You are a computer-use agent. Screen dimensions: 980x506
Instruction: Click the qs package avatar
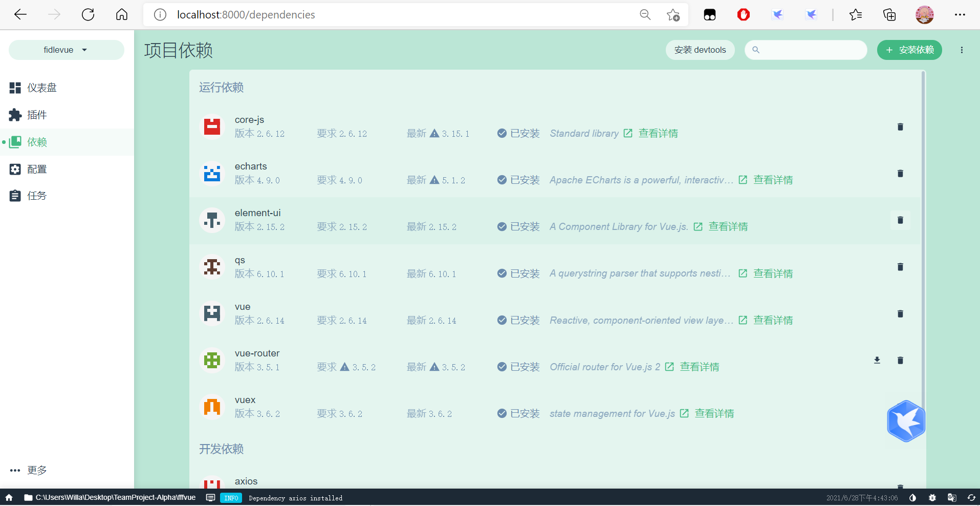click(x=212, y=267)
